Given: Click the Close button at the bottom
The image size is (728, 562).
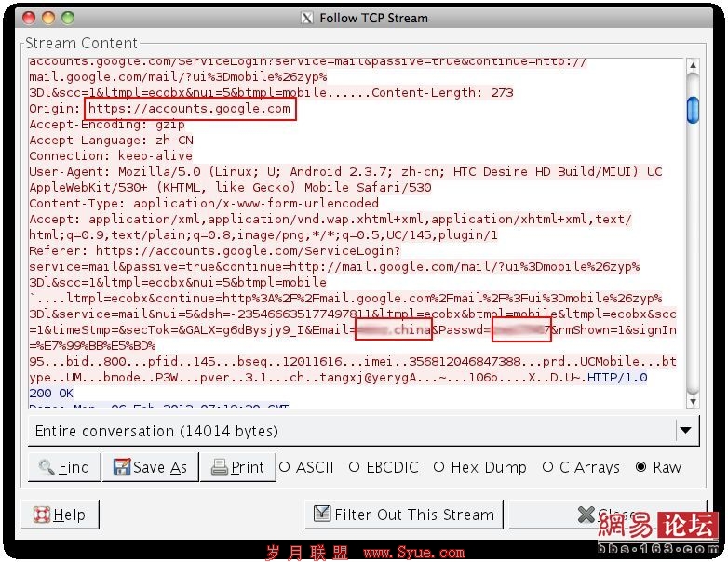Looking at the screenshot, I should point(608,515).
